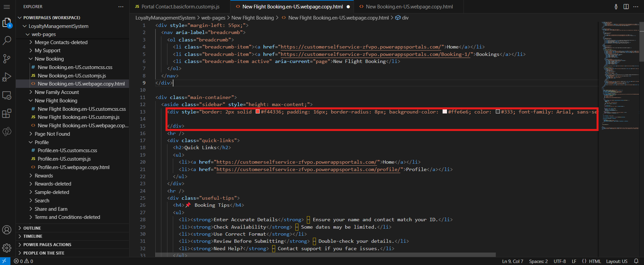Screen dimensions: 644x265
Task: Open the Remote Explorer view
Action: coord(7,96)
